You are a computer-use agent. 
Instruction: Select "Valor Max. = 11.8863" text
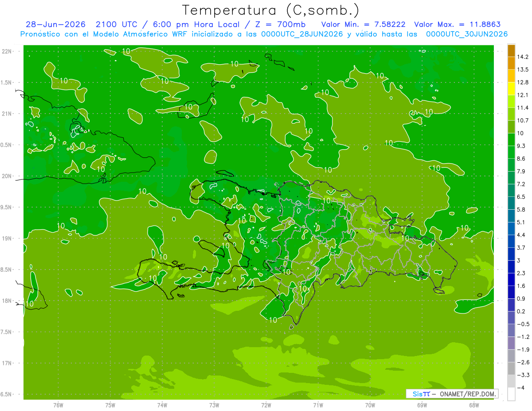pos(457,24)
